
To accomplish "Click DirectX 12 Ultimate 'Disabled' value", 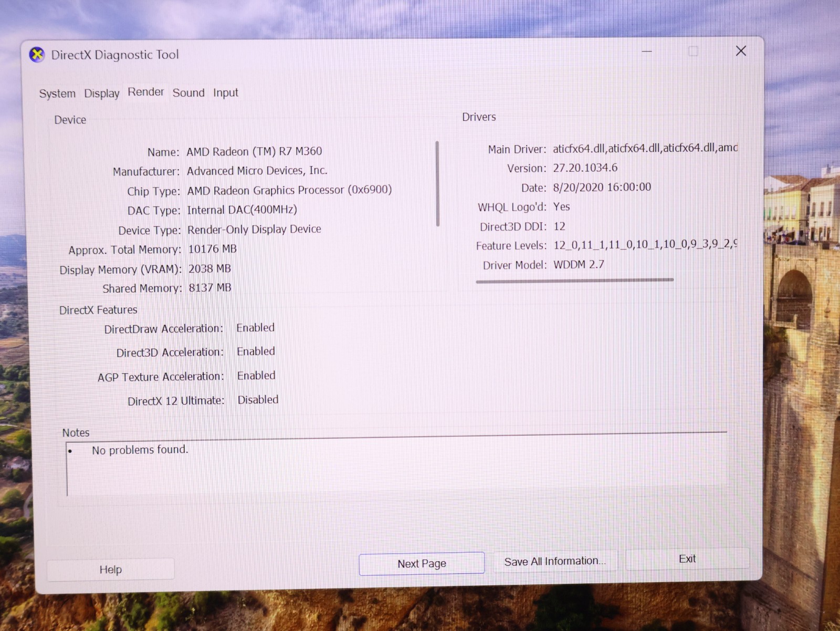I will click(x=258, y=400).
